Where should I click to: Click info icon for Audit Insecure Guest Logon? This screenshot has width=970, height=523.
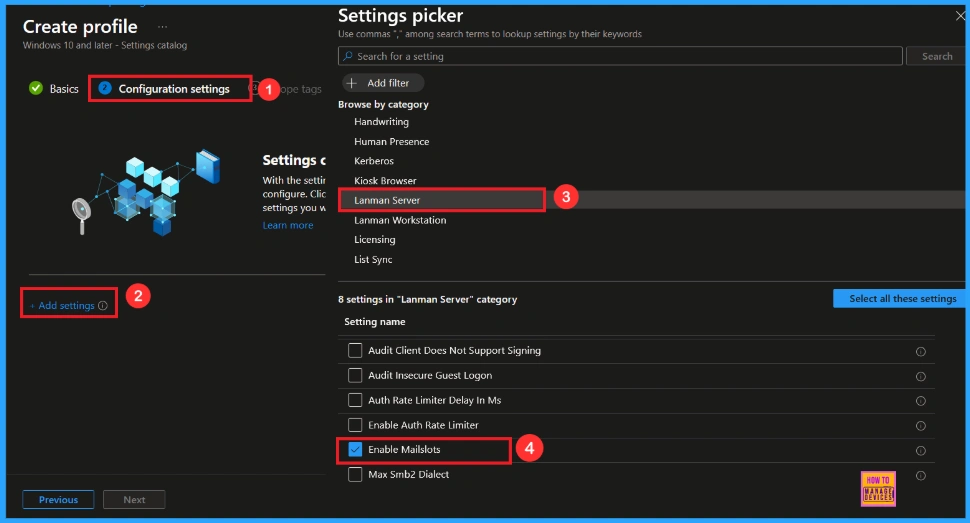920,376
